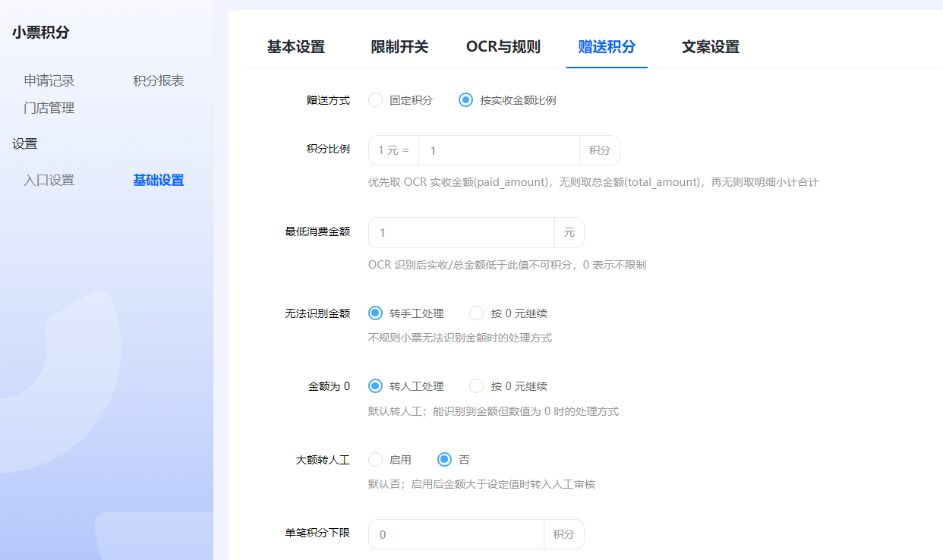
Task: Click the 积分比例 input field
Action: tap(499, 150)
